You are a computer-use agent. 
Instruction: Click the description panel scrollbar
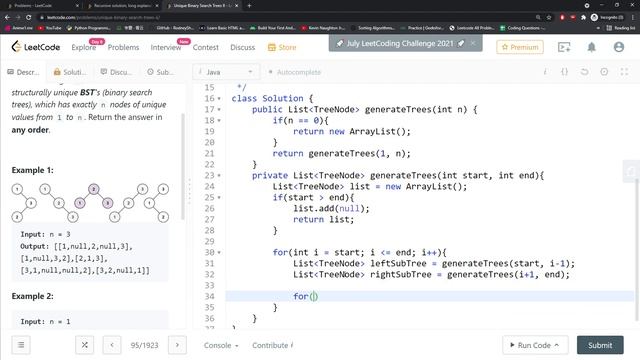point(183,166)
